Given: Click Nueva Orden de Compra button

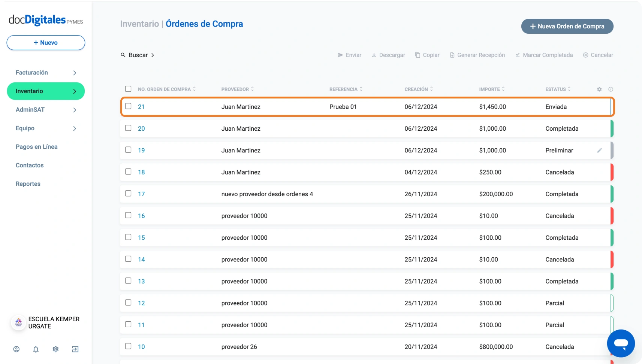Looking at the screenshot, I should [x=567, y=26].
